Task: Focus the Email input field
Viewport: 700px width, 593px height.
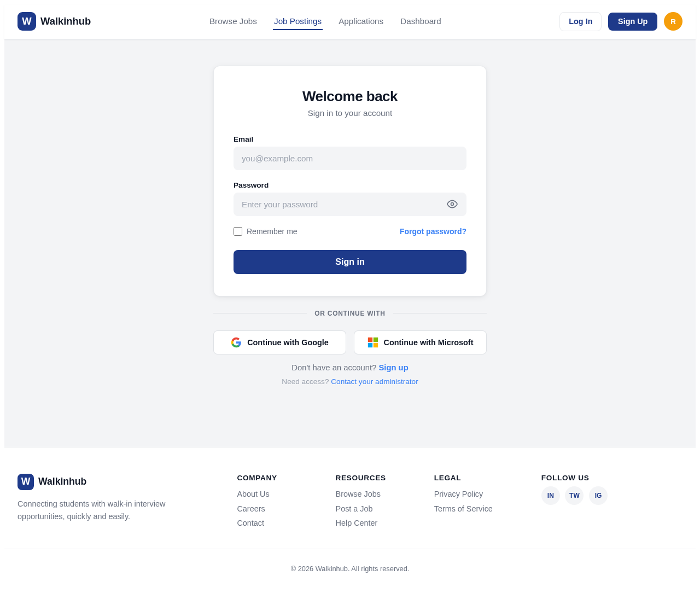Action: pos(350,159)
